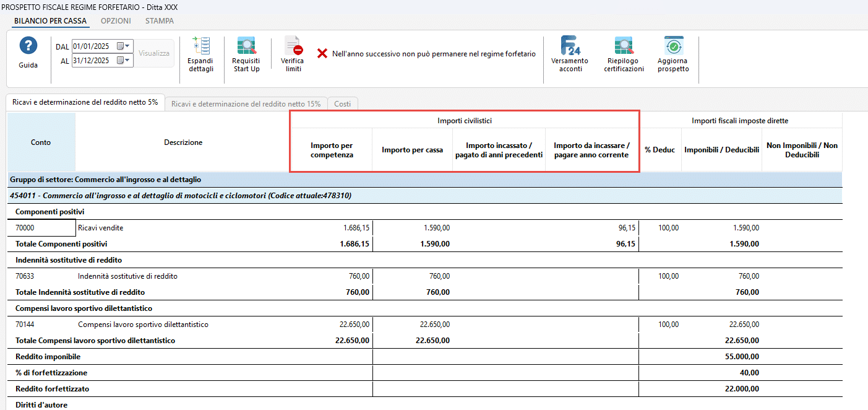Open Riepilogo certificazioni
This screenshot has height=410, width=868.
(624, 46)
